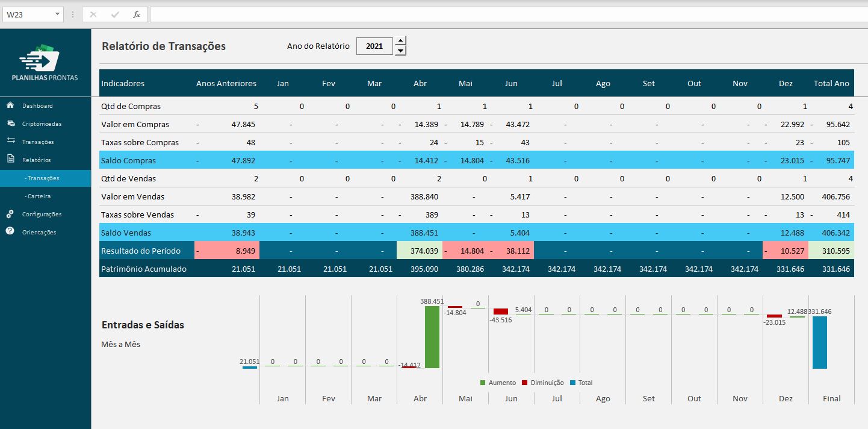Click the down arrow to decrease report year

pyautogui.click(x=400, y=49)
